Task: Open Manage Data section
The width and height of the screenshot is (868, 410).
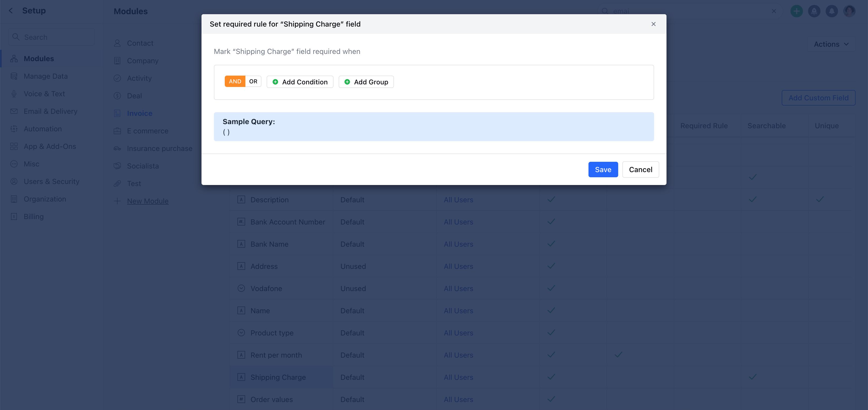Action: point(45,76)
